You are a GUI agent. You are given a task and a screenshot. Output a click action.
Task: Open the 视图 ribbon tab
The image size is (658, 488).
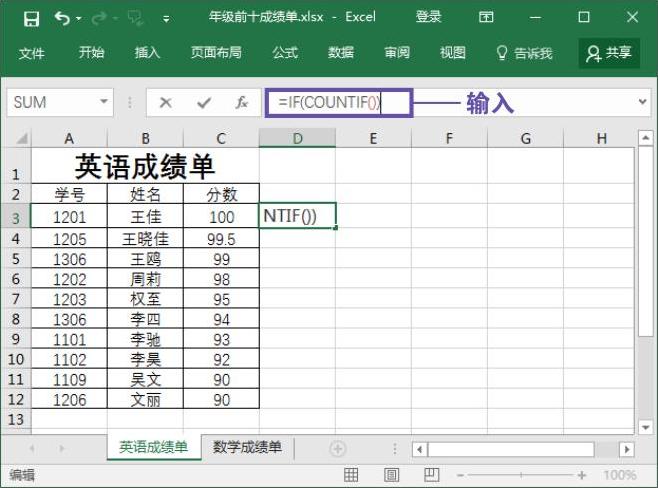tap(452, 52)
